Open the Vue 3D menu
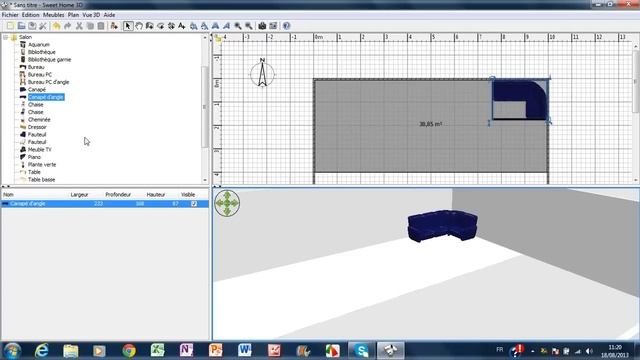The image size is (640, 360). click(91, 15)
